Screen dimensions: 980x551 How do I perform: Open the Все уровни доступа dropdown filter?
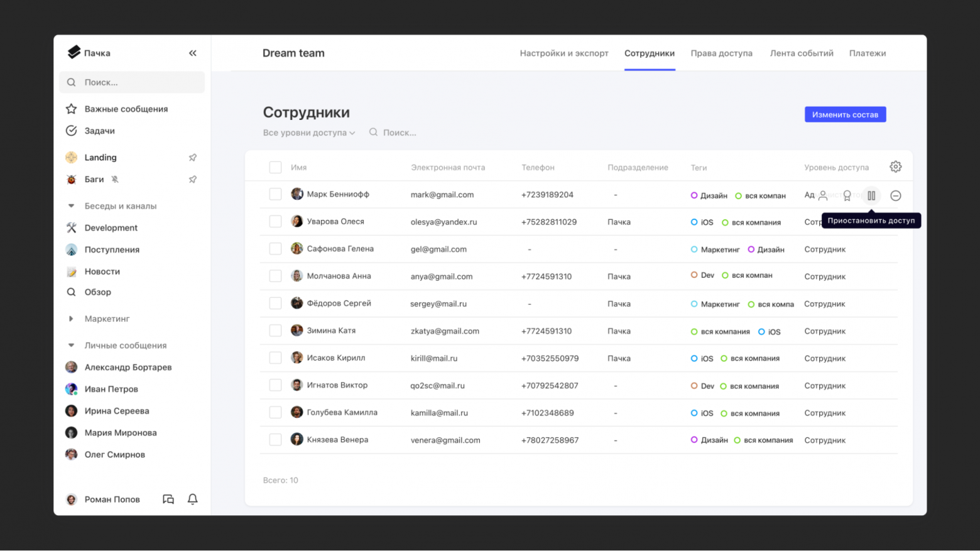[308, 133]
